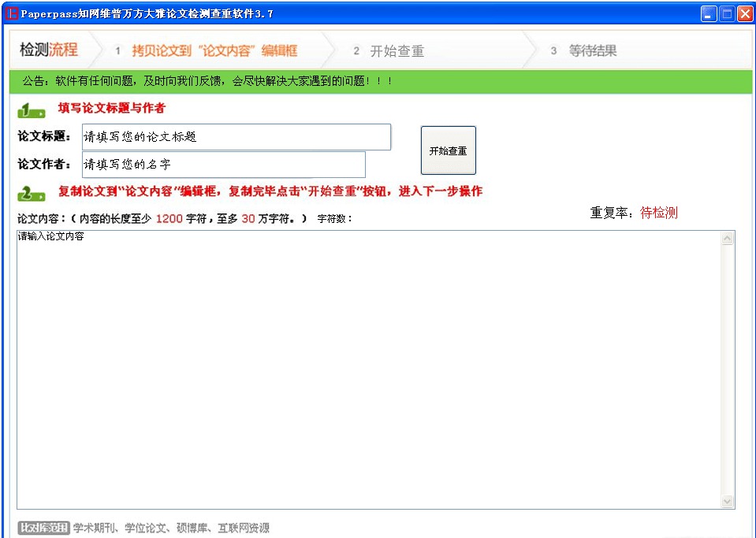
Task: Click the 待检测 duplicate rate status text
Action: (x=658, y=213)
